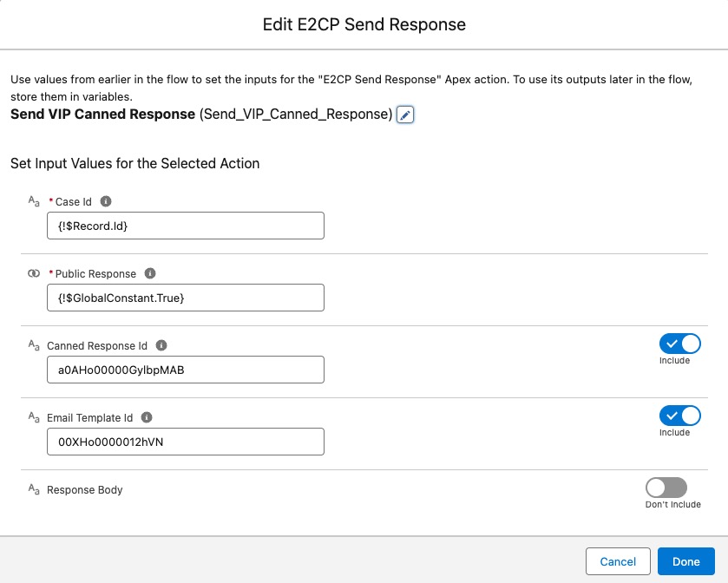Click the info icon next to Case Id
Image resolution: width=728 pixels, height=583 pixels.
[106, 201]
